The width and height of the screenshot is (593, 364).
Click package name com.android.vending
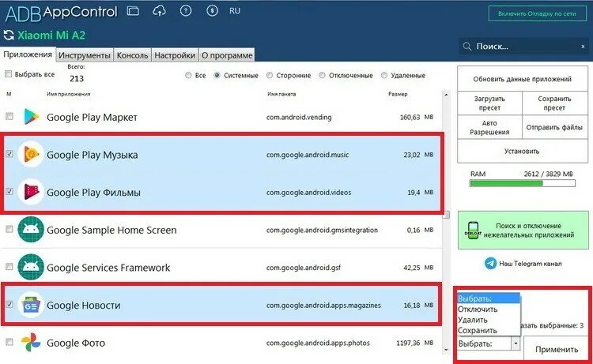(299, 117)
